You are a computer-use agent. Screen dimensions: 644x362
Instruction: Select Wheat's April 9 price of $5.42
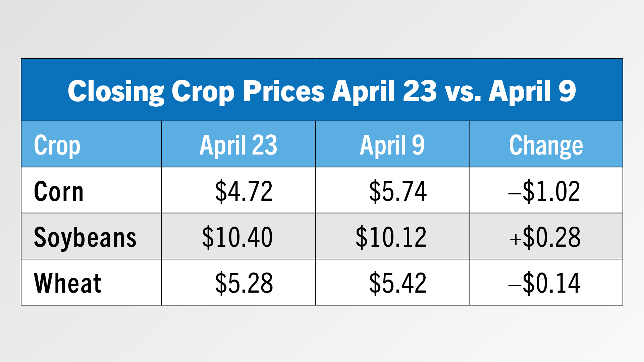point(398,283)
